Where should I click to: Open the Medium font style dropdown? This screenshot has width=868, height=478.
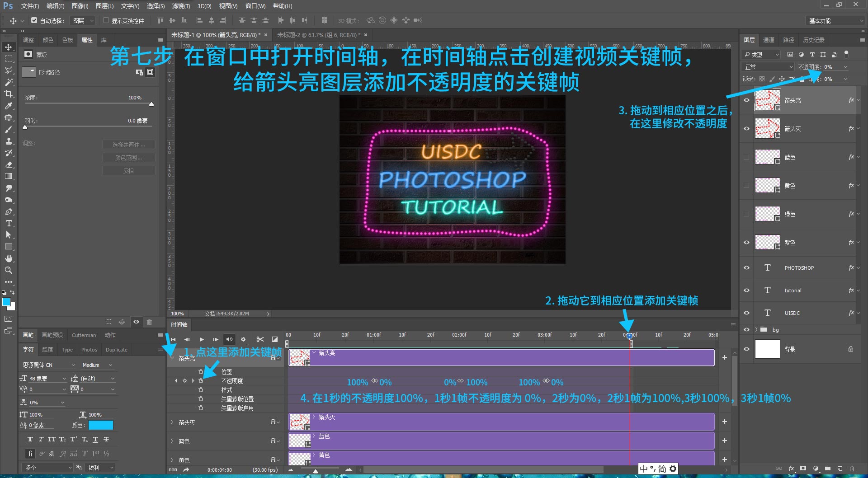tap(97, 365)
